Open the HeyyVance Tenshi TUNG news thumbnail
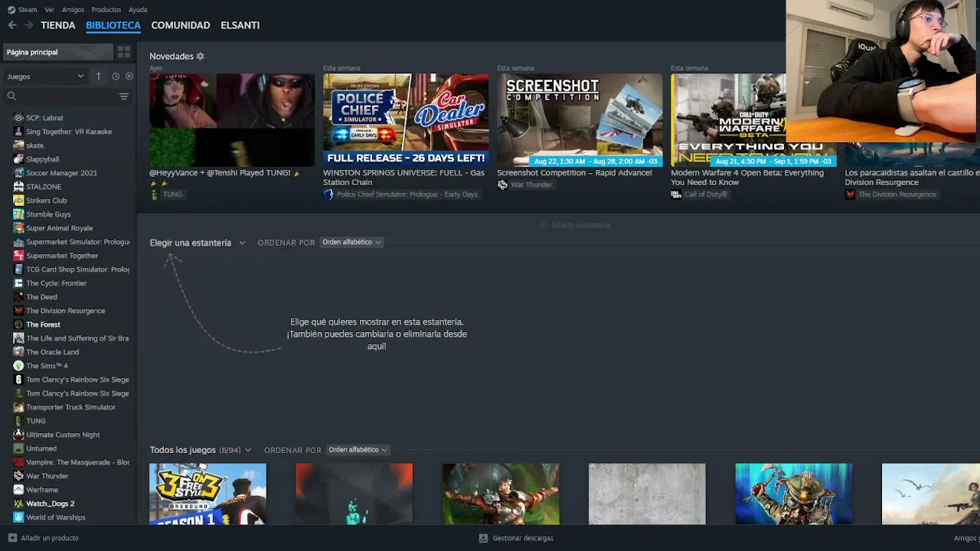The width and height of the screenshot is (980, 551). point(232,120)
